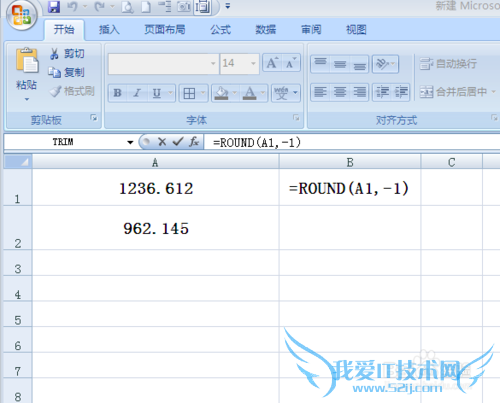
Task: Align text right
Action: [x=360, y=92]
